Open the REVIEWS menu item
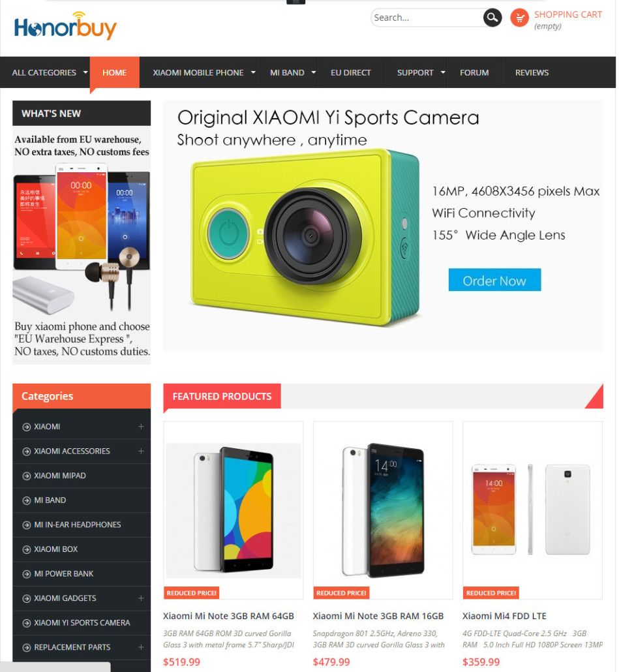 (532, 72)
